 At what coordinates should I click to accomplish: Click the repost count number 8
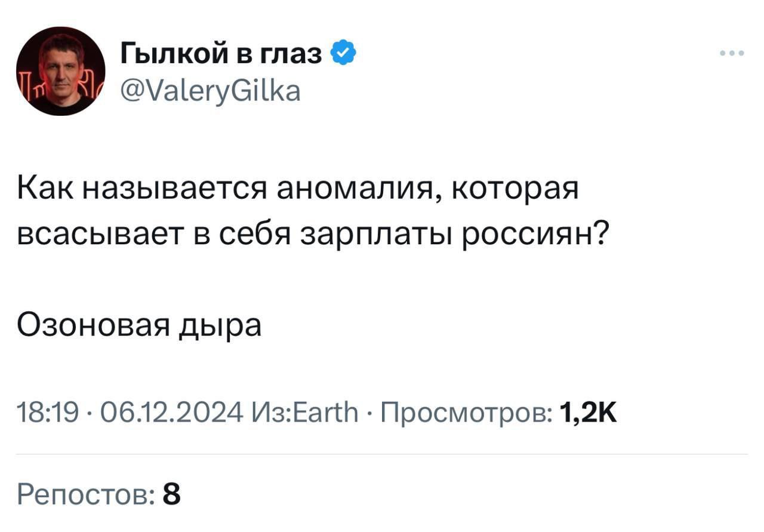[x=171, y=494]
